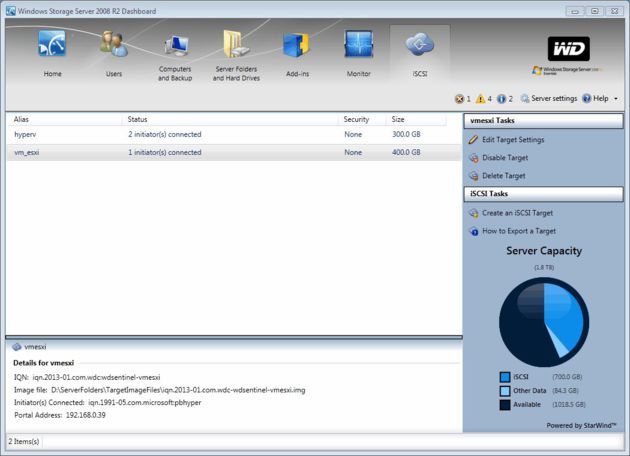
Task: Select the hyperv target row
Action: coord(234,135)
